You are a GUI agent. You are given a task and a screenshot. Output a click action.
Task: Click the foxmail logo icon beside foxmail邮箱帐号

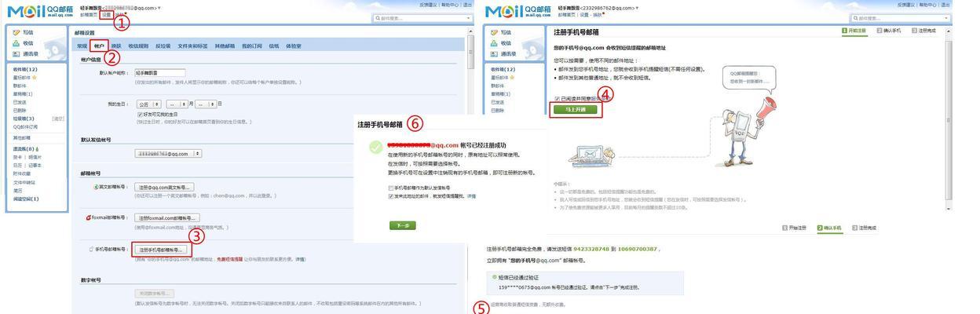pyautogui.click(x=89, y=217)
